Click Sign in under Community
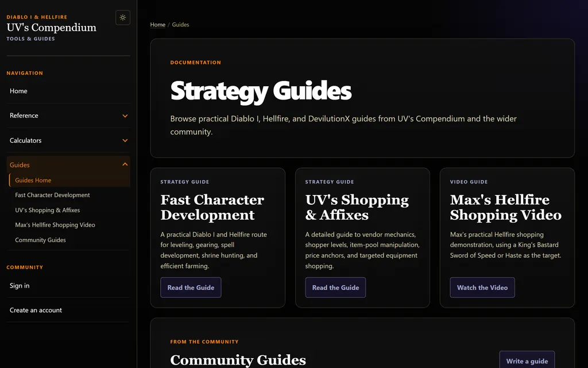Screen dimensions: 588x368 click(68, 286)
